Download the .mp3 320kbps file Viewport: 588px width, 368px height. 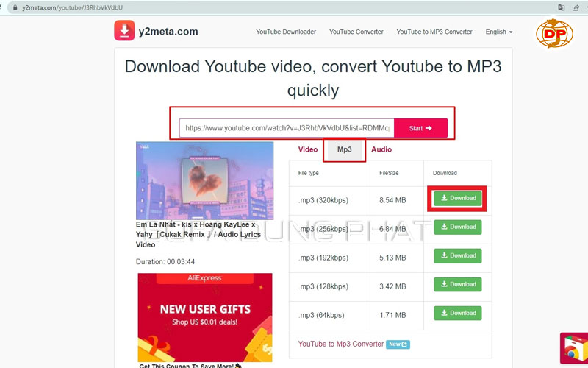(x=457, y=198)
